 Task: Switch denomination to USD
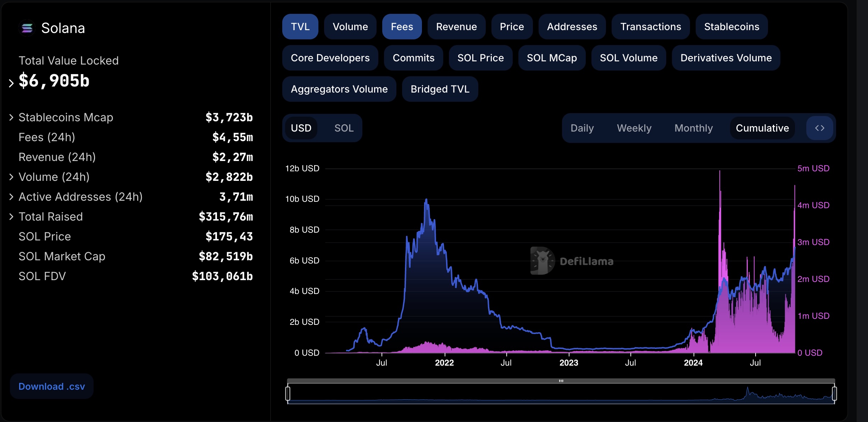[x=301, y=128]
